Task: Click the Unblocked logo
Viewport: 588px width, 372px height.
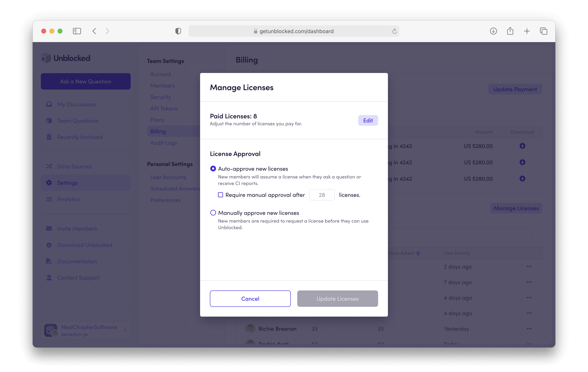Action: (x=66, y=58)
